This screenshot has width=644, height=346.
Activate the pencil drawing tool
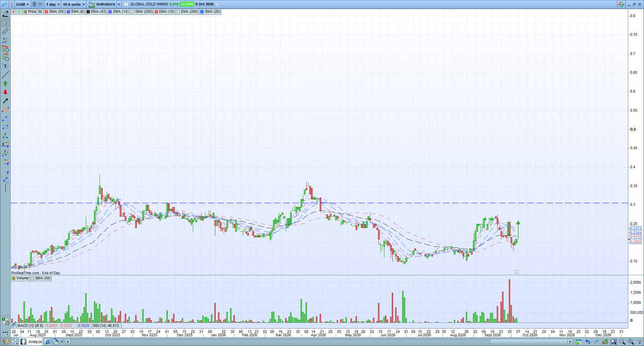[x=5, y=14]
